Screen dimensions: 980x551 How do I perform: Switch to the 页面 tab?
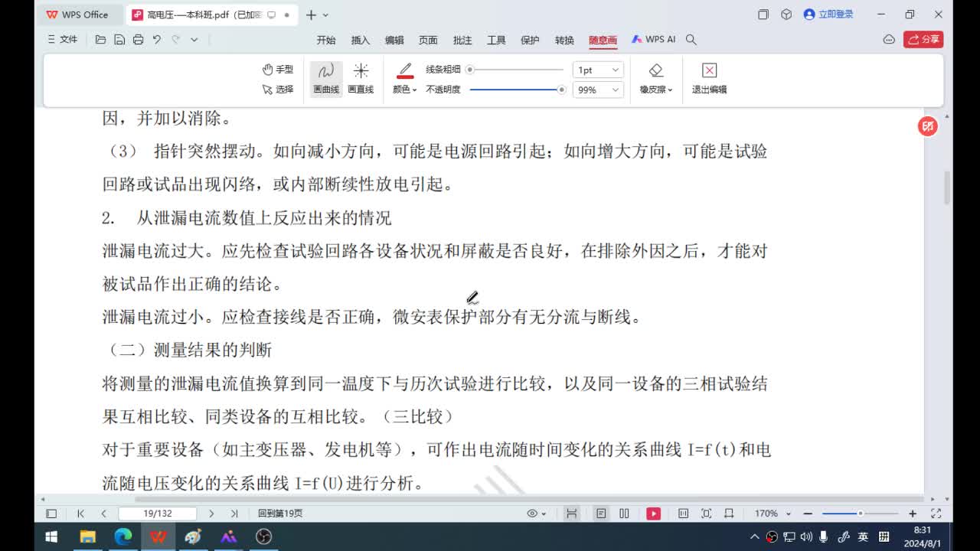428,40
